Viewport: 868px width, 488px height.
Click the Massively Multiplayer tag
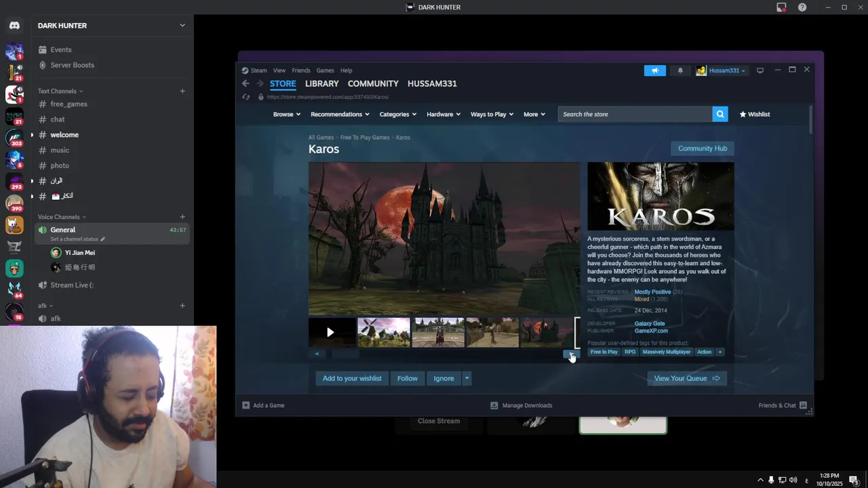click(667, 352)
